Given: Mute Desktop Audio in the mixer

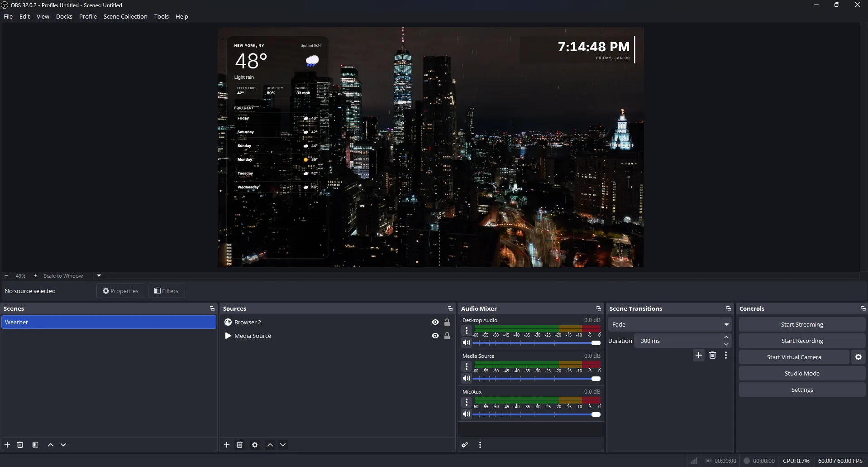Looking at the screenshot, I should coord(467,343).
